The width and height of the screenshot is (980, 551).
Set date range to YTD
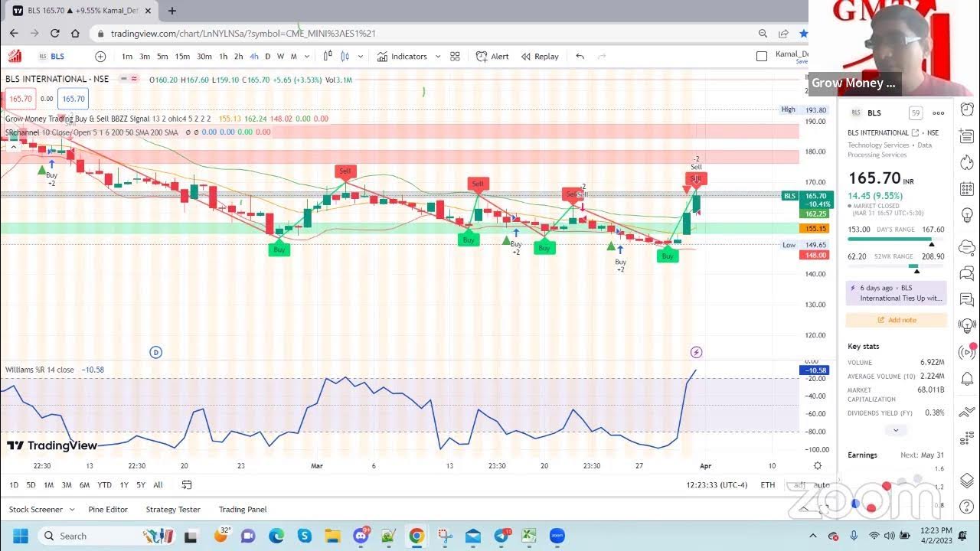pyautogui.click(x=104, y=484)
